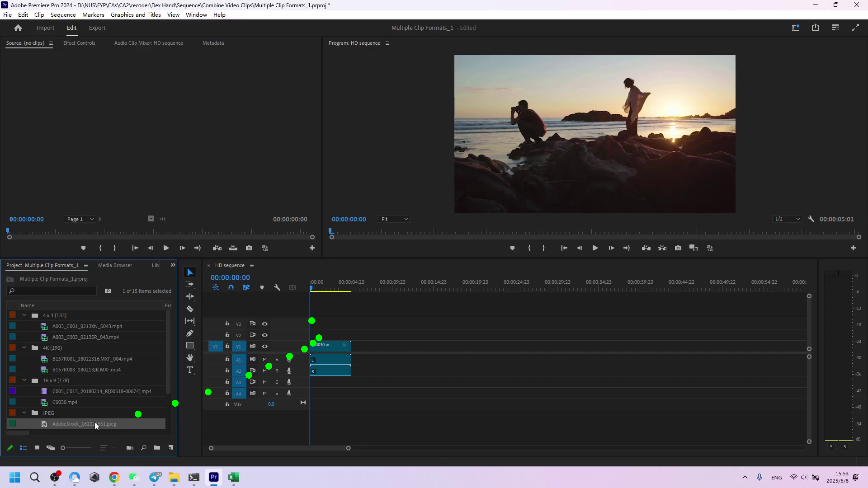Collapse the JPEG bin

(x=24, y=413)
